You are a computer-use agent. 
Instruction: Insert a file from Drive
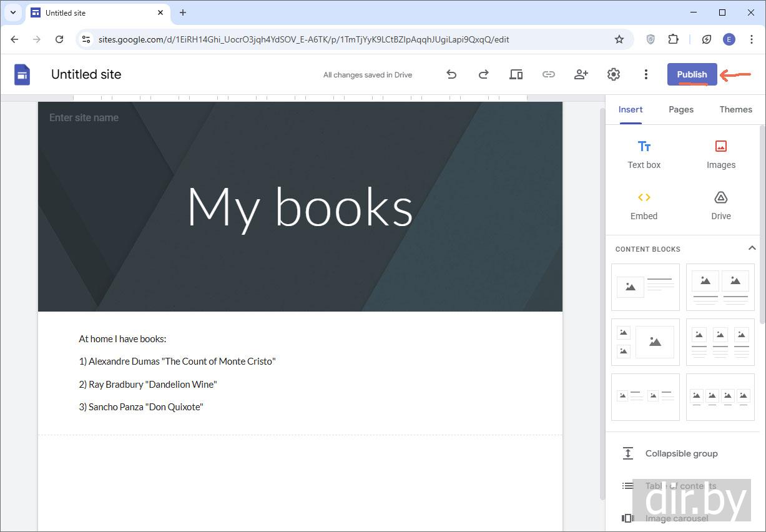720,205
